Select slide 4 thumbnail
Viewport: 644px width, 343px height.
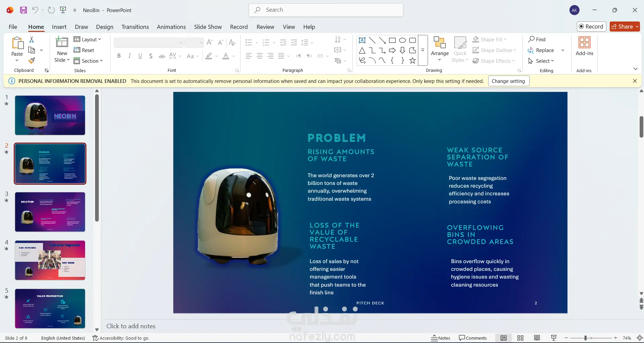pyautogui.click(x=50, y=260)
